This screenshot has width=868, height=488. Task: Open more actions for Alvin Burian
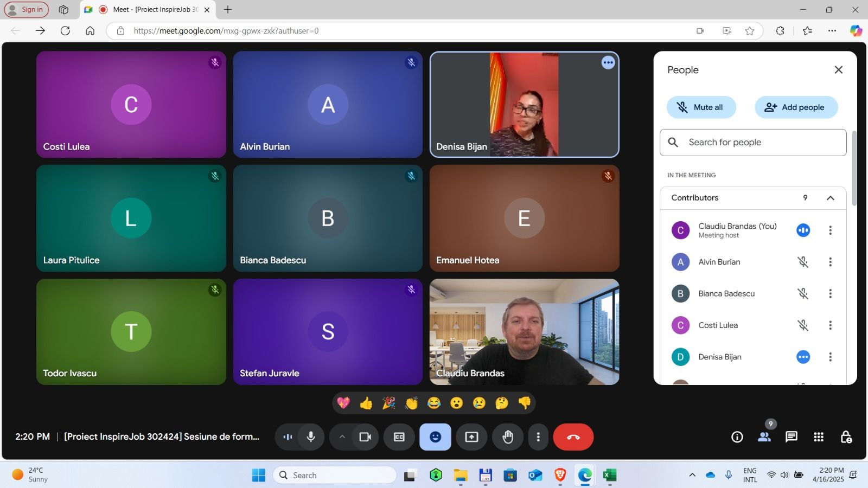click(x=830, y=262)
